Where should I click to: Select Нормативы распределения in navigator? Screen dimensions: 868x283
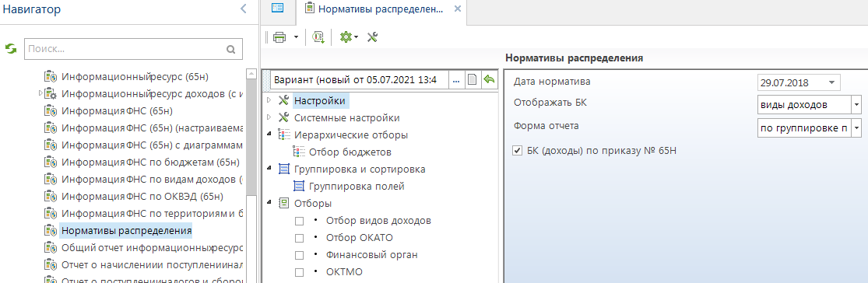127,230
